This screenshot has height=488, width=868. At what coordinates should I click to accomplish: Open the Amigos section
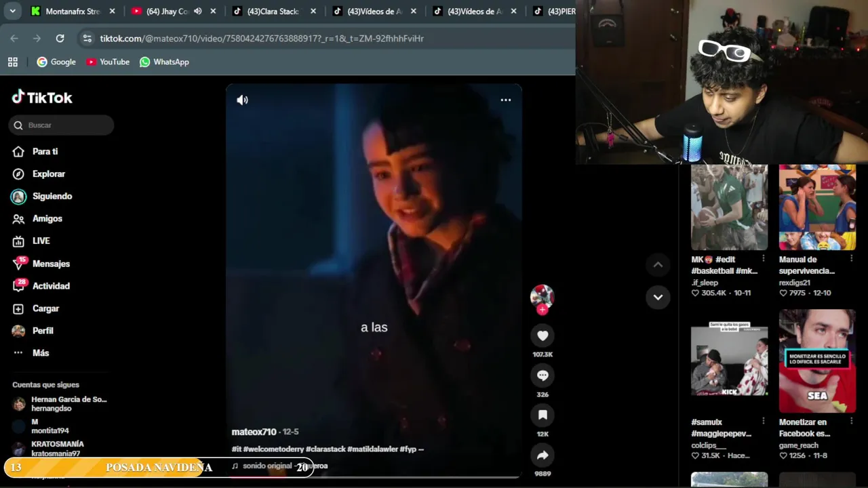pyautogui.click(x=37, y=218)
